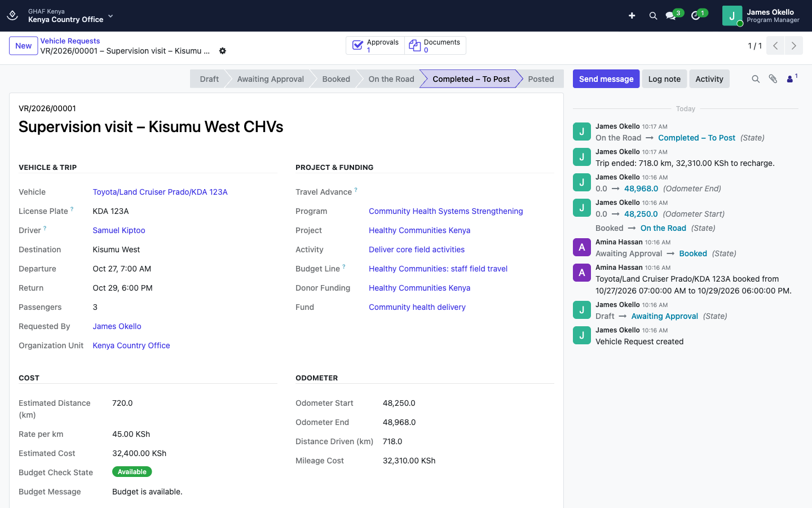The height and width of the screenshot is (508, 812).
Task: Open the record actions gear icon
Action: tap(223, 51)
